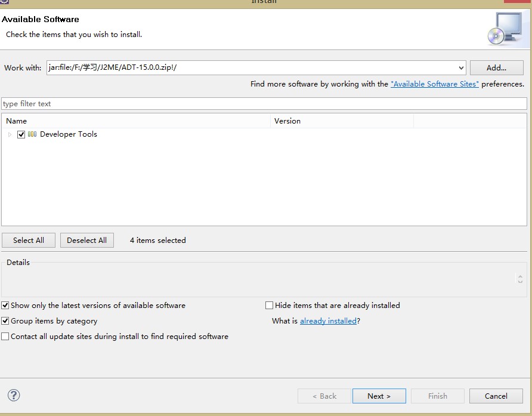Enable Contact all update sites checkbox

coord(5,337)
